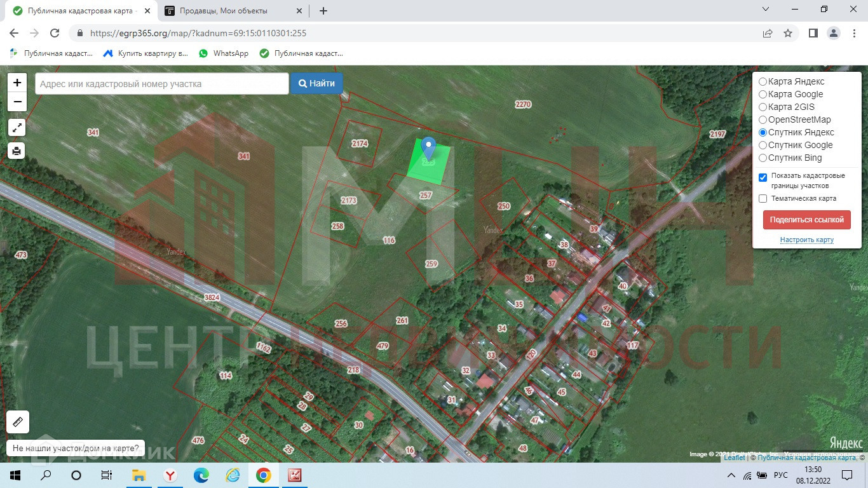The image size is (868, 488).
Task: Open the ruler measurement tool
Action: click(x=18, y=422)
